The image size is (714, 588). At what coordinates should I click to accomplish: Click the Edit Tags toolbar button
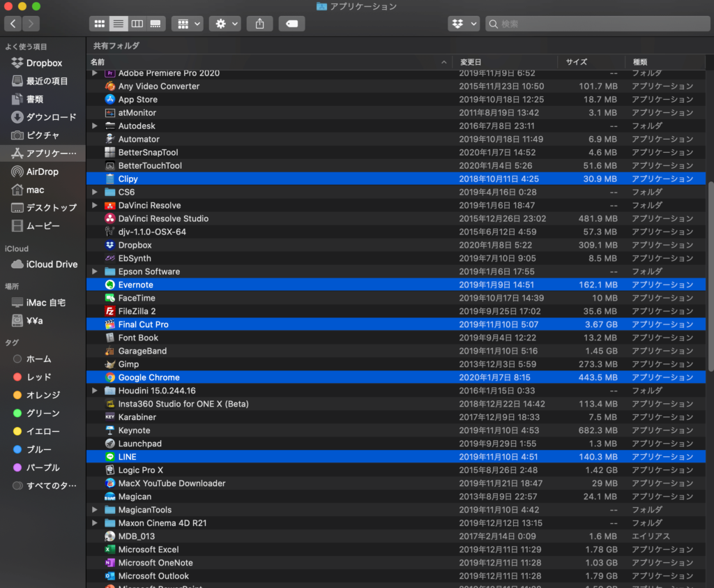point(291,24)
